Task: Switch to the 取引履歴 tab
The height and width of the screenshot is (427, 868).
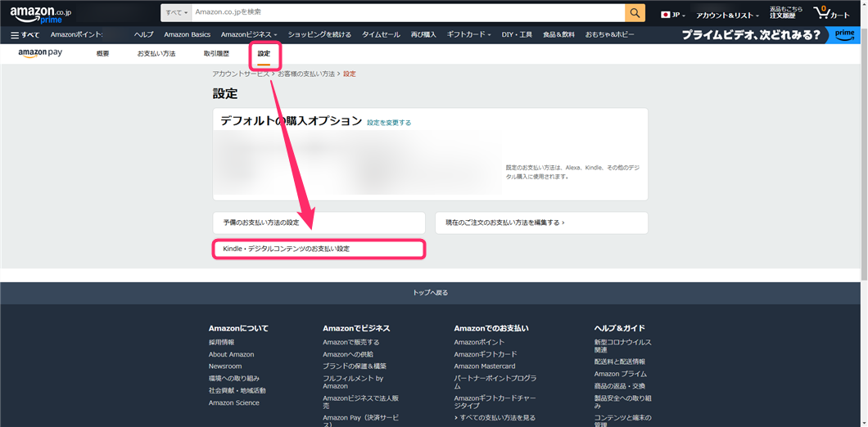Action: point(216,54)
